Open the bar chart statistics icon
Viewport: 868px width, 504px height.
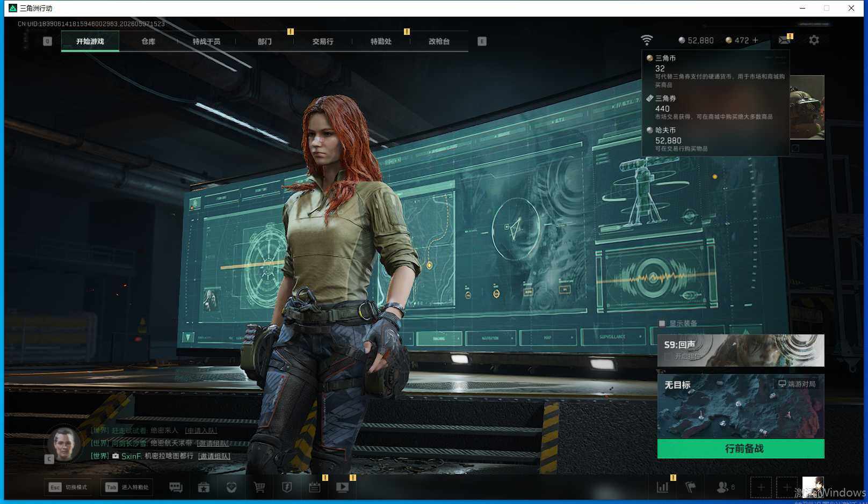point(663,487)
